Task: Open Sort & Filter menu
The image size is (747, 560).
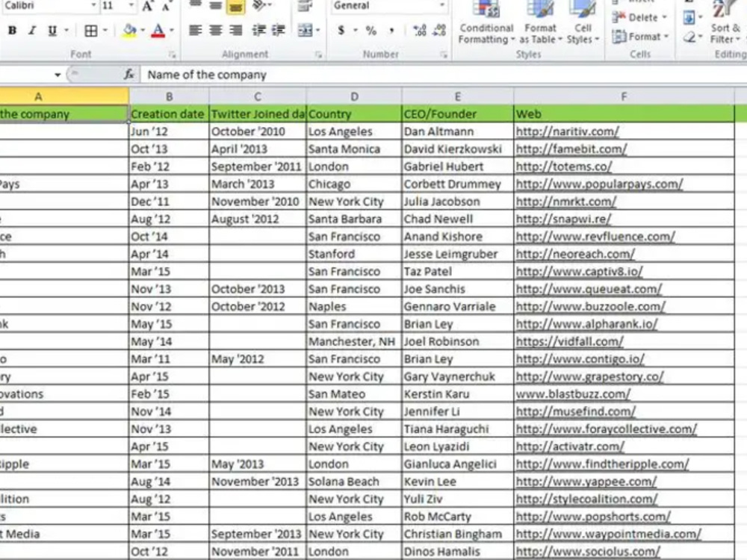Action: click(x=725, y=22)
